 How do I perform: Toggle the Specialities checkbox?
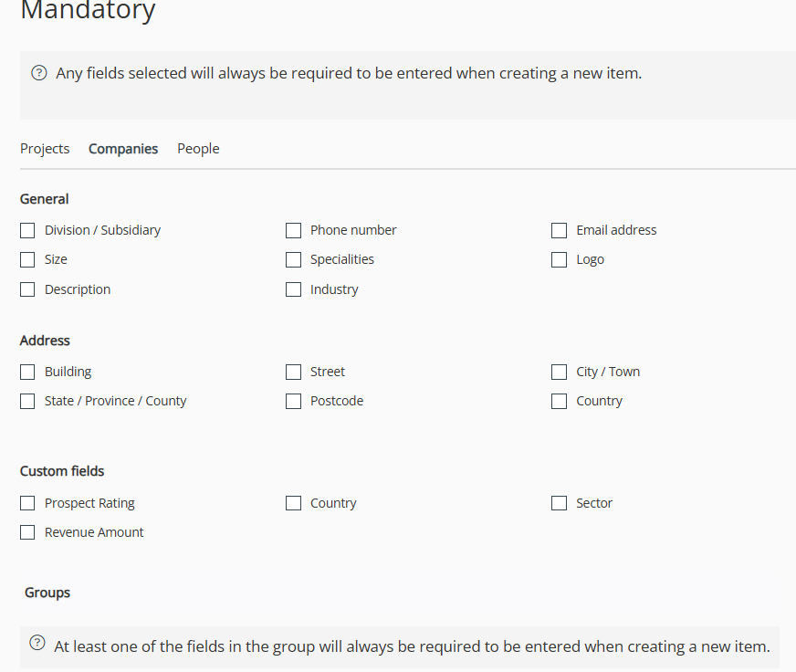pyautogui.click(x=293, y=259)
